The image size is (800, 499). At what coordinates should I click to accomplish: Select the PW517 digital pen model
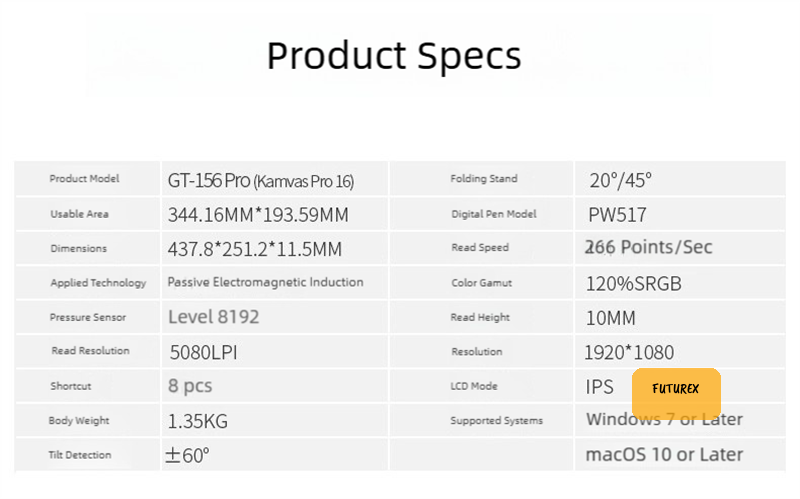(617, 215)
